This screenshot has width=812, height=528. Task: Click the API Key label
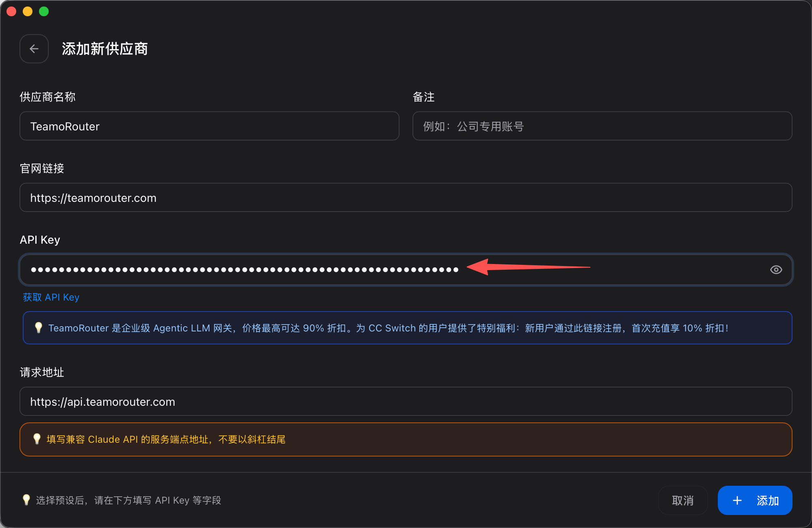(40, 240)
